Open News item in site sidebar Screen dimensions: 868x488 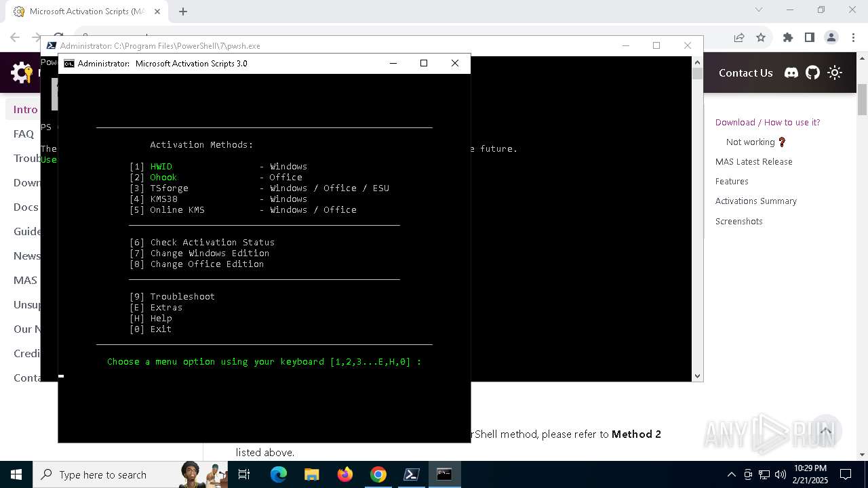(27, 256)
